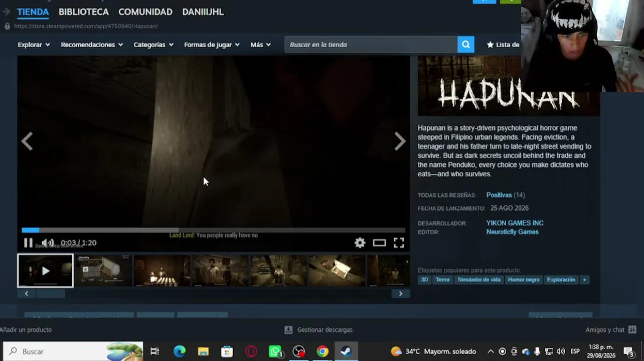Open the Más dropdown menu
The width and height of the screenshot is (644, 361).
(x=261, y=45)
